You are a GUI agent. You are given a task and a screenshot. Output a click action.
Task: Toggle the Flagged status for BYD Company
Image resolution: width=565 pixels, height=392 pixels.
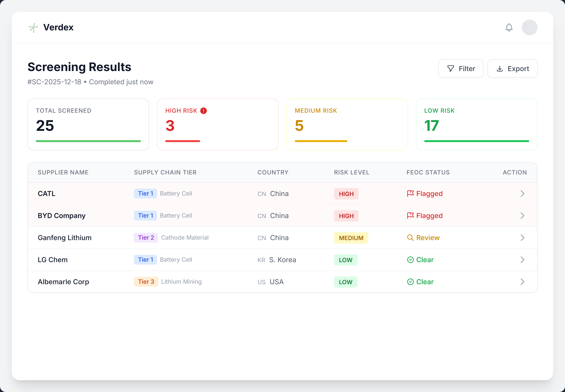click(425, 216)
